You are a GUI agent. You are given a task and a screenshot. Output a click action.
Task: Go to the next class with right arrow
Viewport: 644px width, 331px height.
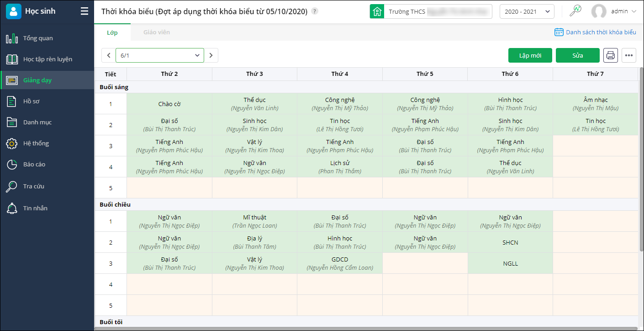(x=211, y=55)
